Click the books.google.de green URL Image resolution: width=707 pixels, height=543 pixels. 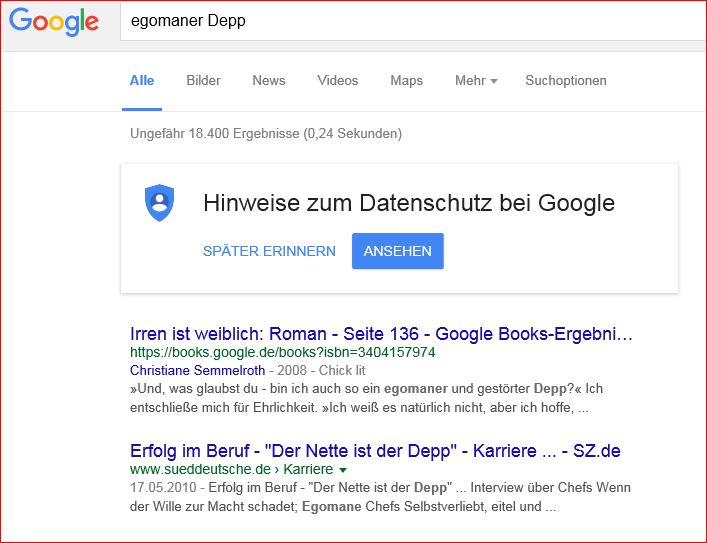click(x=282, y=353)
